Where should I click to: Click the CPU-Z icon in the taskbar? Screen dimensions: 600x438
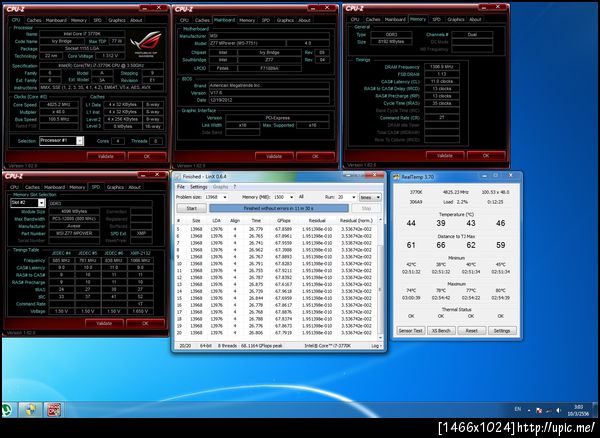click(x=54, y=410)
